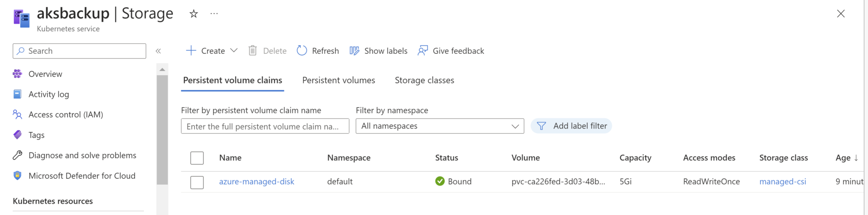868x215 pixels.
Task: Sort by Age column header
Action: pos(843,158)
